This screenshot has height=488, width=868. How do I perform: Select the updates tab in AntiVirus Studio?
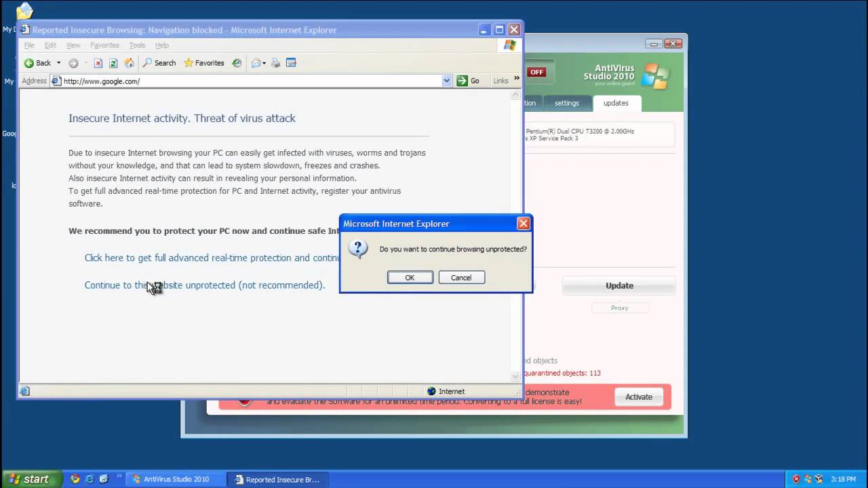(616, 103)
